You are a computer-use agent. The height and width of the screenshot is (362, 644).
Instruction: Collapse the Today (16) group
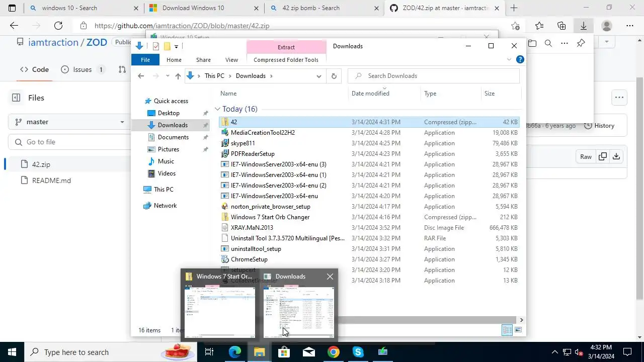click(x=217, y=109)
